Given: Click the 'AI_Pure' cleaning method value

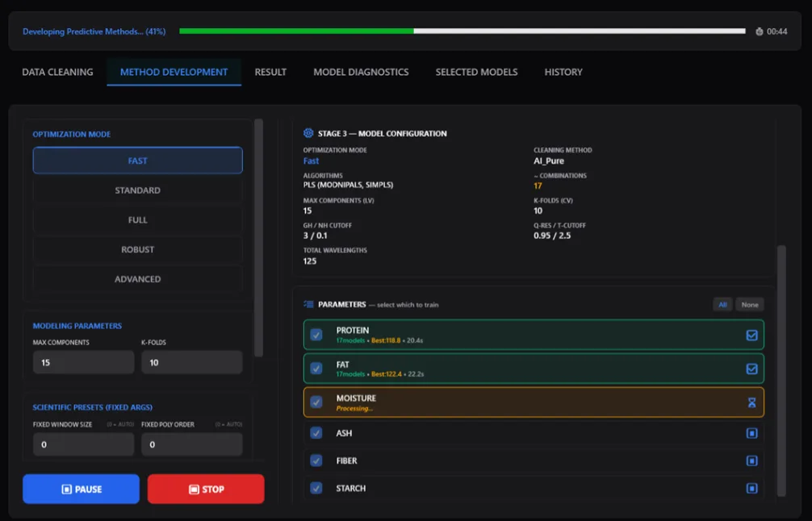Looking at the screenshot, I should tap(549, 161).
